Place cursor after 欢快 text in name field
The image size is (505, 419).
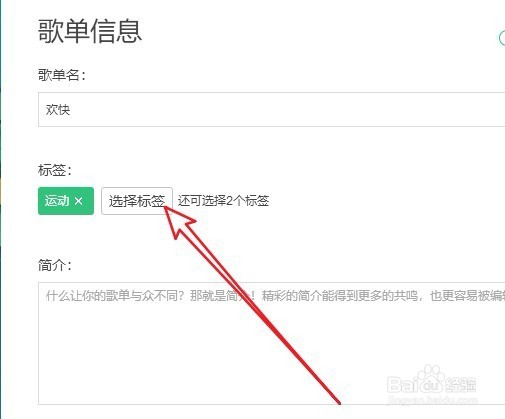(x=71, y=110)
